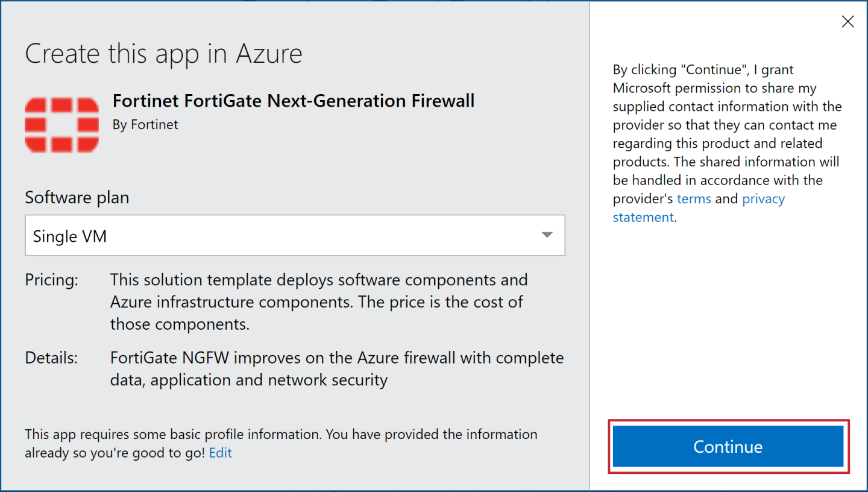Click the Create this app in Azure heading

click(163, 53)
